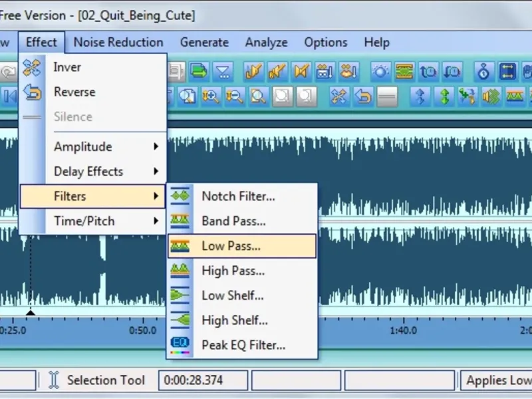Click the cassette recorder icon with down arrow

(325, 72)
